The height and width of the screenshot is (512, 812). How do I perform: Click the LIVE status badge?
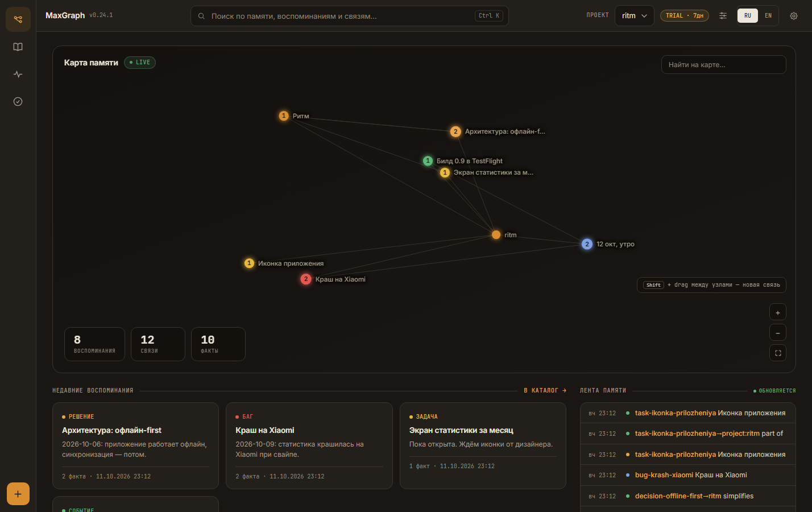tap(140, 63)
